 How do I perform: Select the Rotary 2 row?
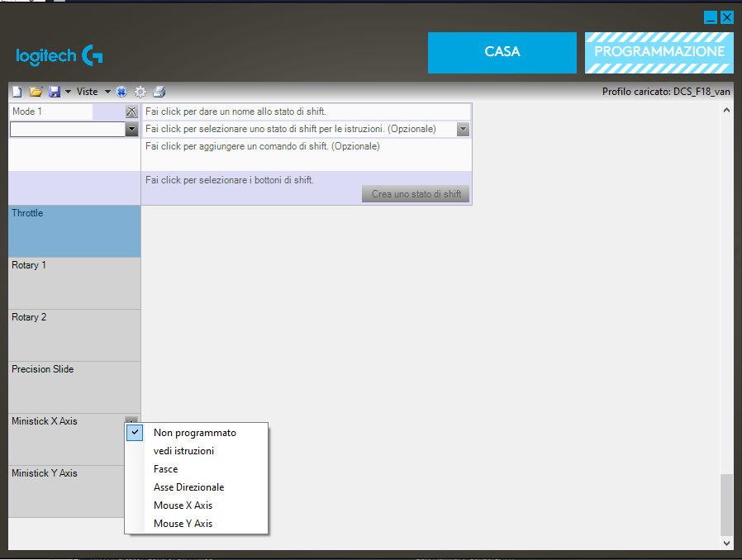click(74, 335)
